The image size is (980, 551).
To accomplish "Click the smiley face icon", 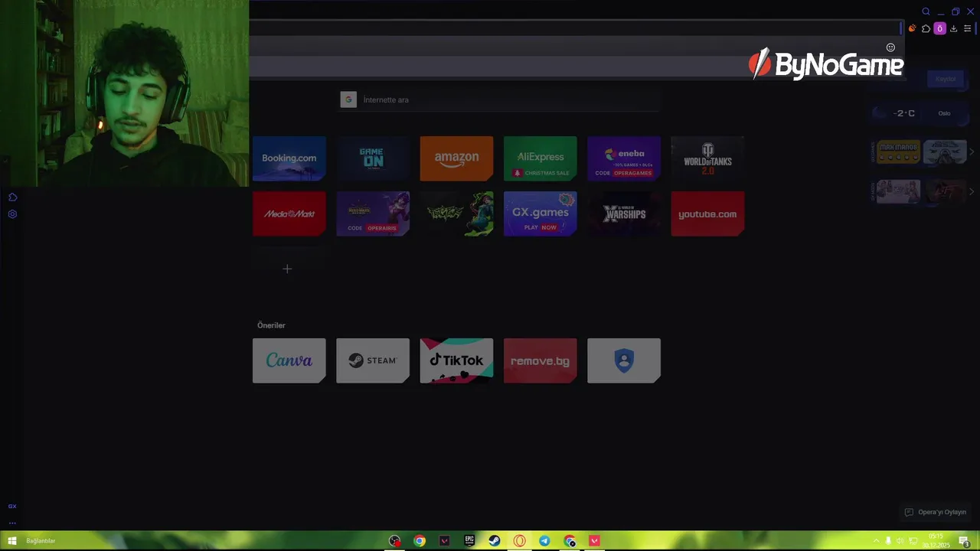I will click(x=890, y=47).
